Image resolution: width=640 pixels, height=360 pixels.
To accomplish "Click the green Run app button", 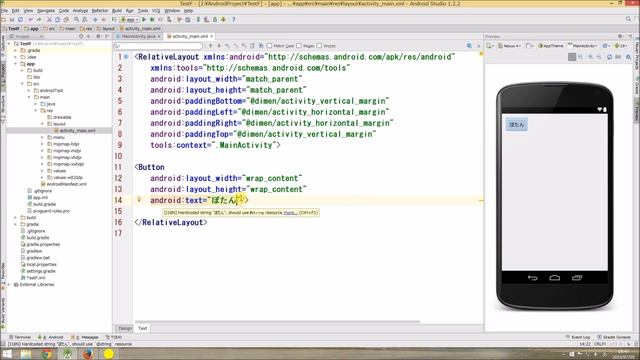I will [x=144, y=20].
